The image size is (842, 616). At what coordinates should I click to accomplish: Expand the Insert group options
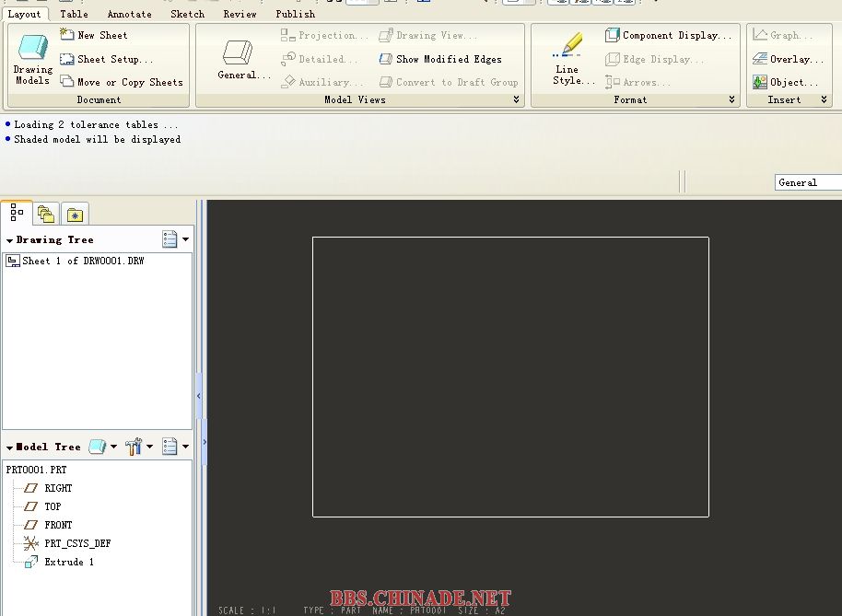[824, 99]
